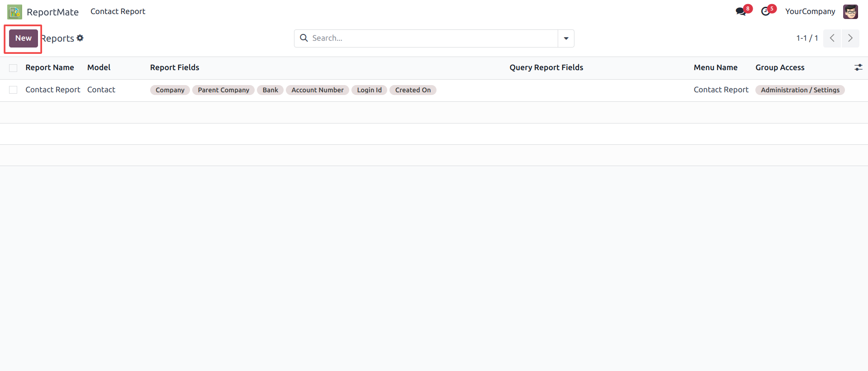Open the column adjust settings icon
This screenshot has height=371, width=868.
pos(858,67)
